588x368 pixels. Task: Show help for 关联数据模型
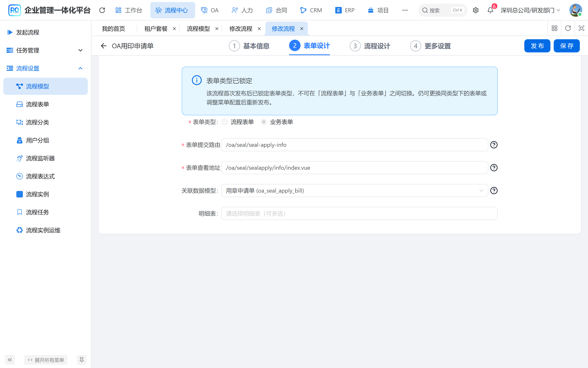pyautogui.click(x=494, y=191)
